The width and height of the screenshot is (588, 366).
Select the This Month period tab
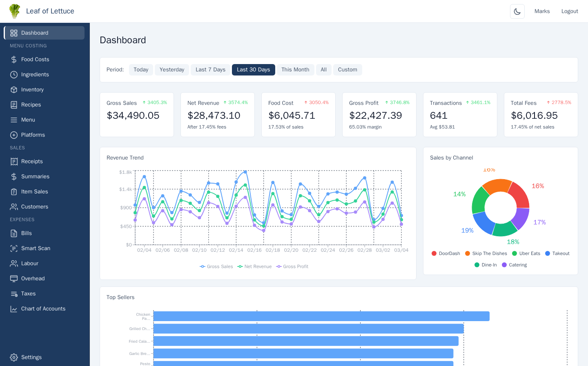coord(295,69)
